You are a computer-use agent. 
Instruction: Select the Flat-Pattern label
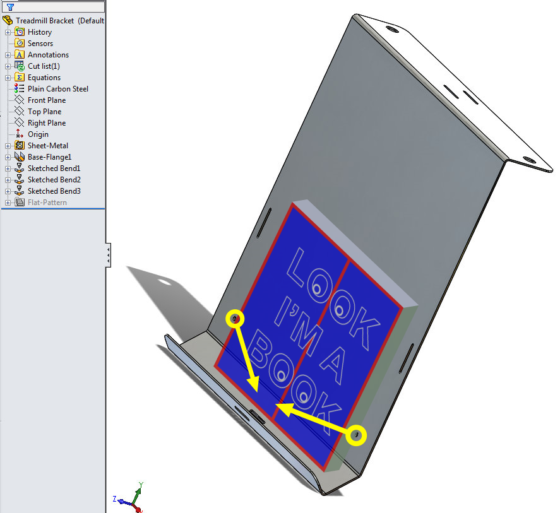coord(47,203)
